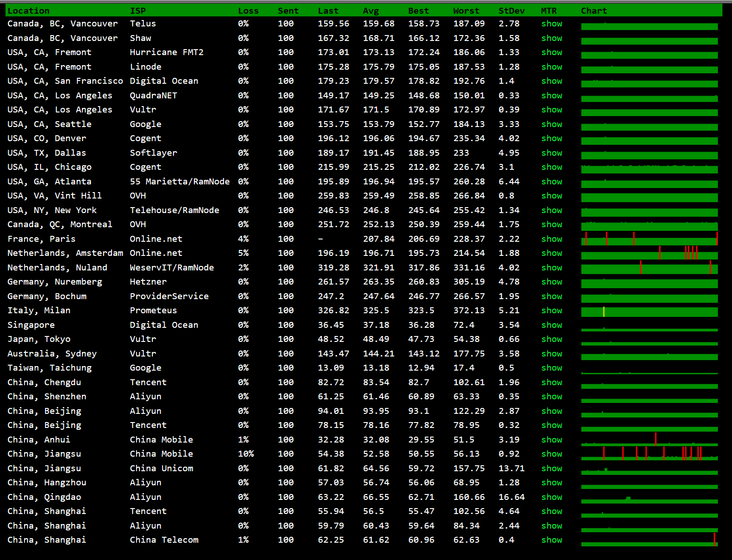Open 'show' for Beijing Aliyun row
This screenshot has width=732, height=560.
click(x=552, y=411)
